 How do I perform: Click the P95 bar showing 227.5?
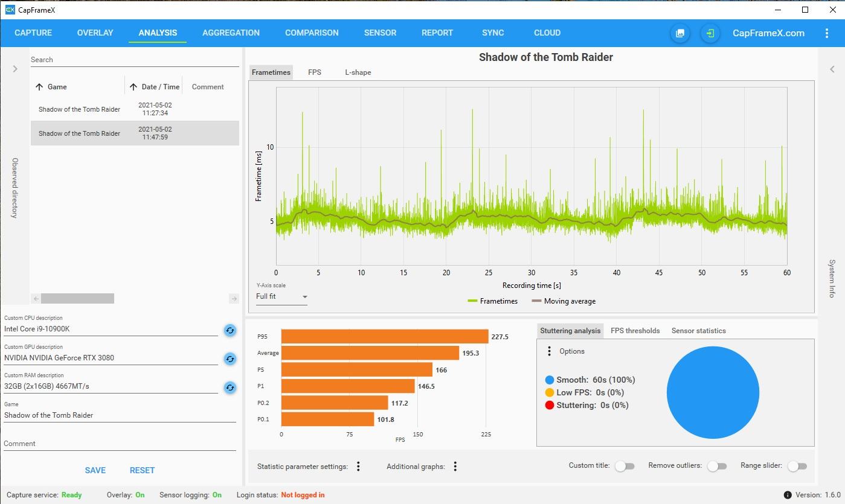point(385,336)
